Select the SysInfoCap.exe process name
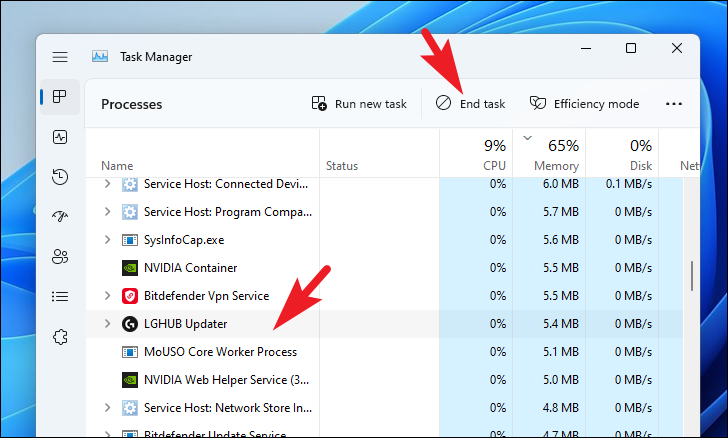The width and height of the screenshot is (728, 438). [184, 240]
